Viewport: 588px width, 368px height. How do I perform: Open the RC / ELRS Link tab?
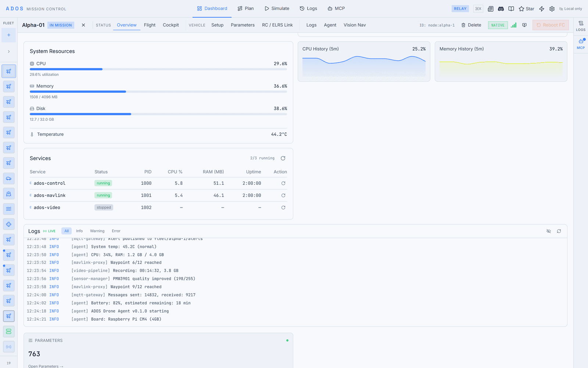[277, 25]
